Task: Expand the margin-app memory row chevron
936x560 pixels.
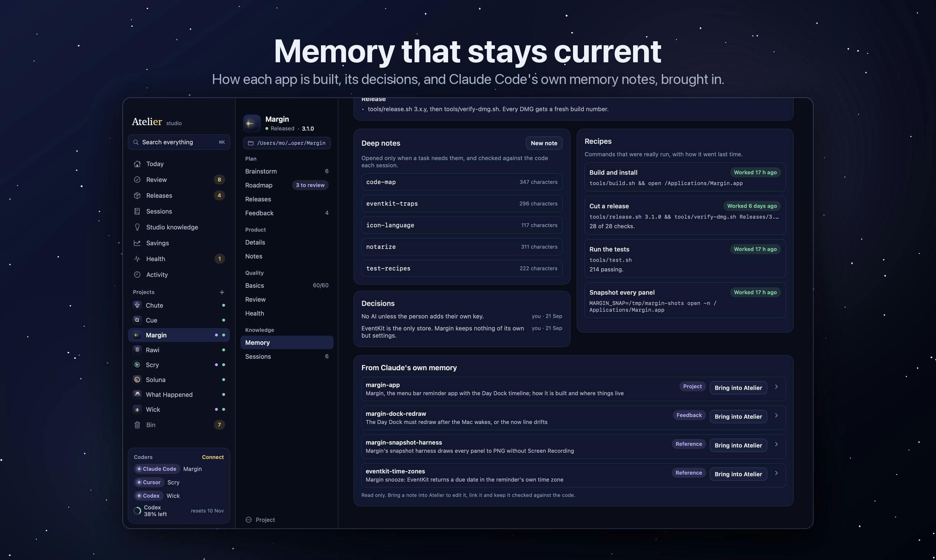Action: (x=776, y=387)
